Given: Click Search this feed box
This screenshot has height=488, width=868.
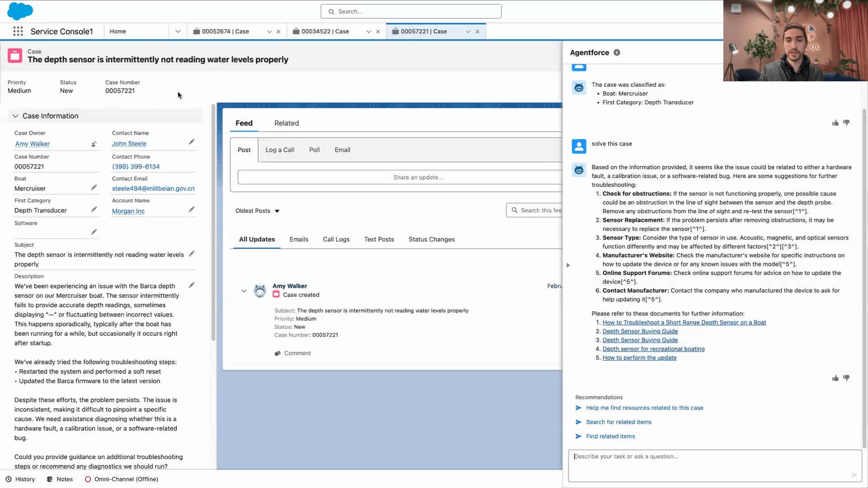Looking at the screenshot, I should click(534, 211).
